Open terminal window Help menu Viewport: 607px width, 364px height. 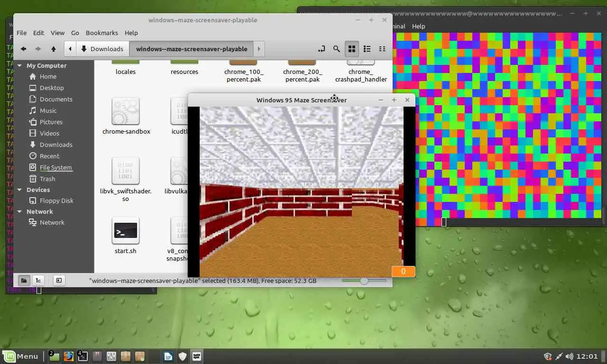(419, 26)
